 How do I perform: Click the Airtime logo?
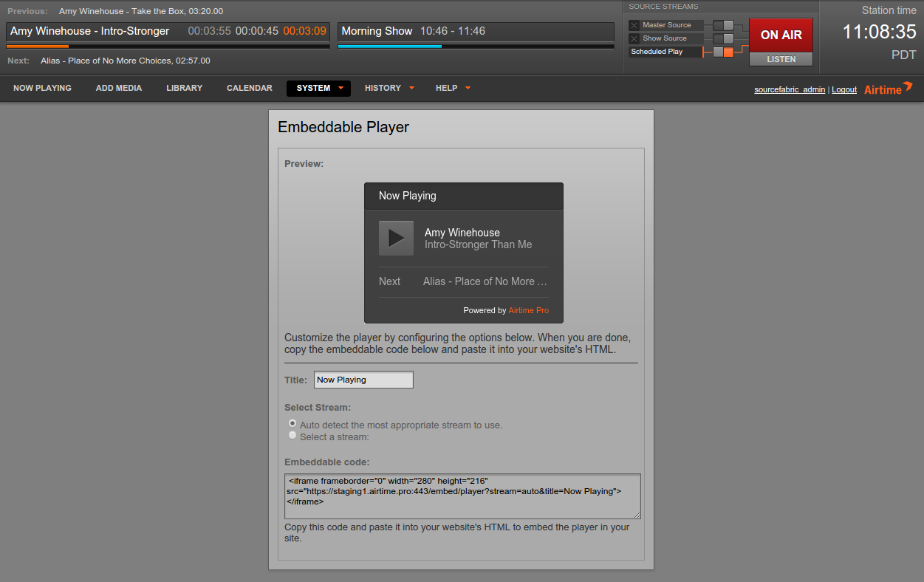888,89
